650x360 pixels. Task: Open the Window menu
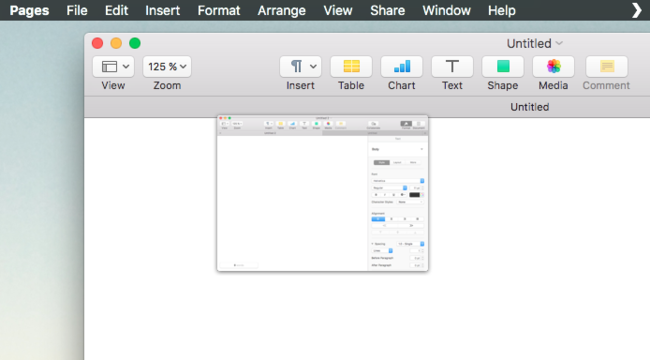[446, 10]
